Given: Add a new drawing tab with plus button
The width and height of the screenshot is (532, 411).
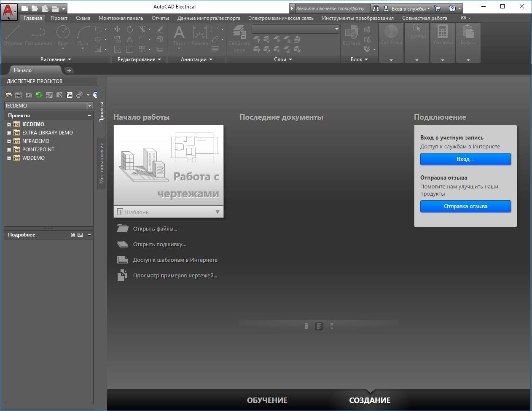Looking at the screenshot, I should pyautogui.click(x=69, y=70).
